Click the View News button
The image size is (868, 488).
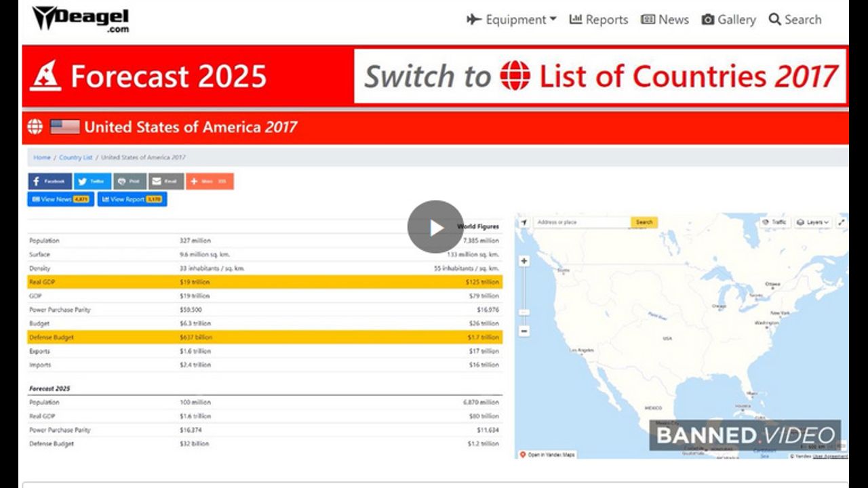[60, 199]
